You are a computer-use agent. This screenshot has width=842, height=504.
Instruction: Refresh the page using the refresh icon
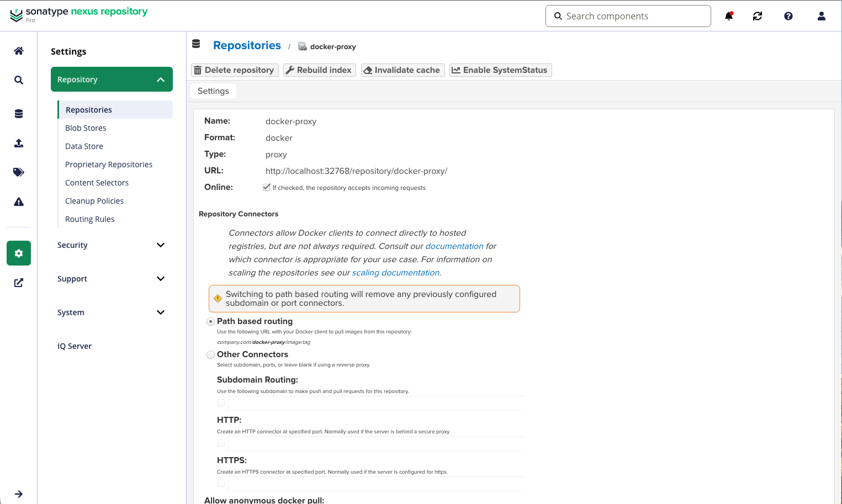757,16
